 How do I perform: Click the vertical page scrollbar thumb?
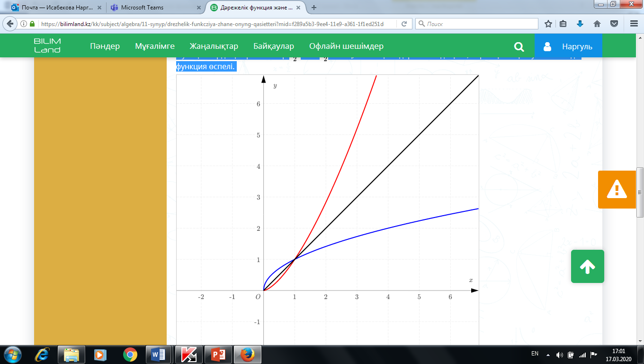click(x=640, y=192)
